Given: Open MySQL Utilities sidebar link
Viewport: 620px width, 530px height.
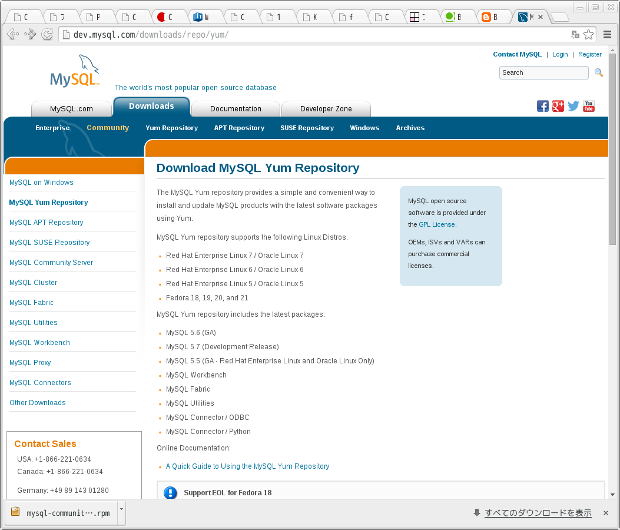Looking at the screenshot, I should [x=33, y=322].
